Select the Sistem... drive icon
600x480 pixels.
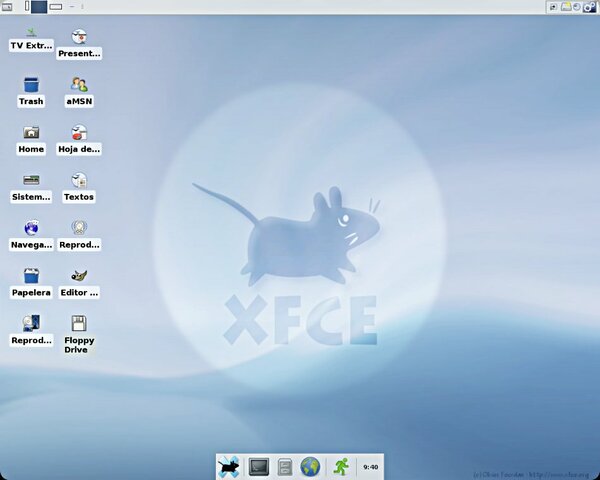pos(31,188)
